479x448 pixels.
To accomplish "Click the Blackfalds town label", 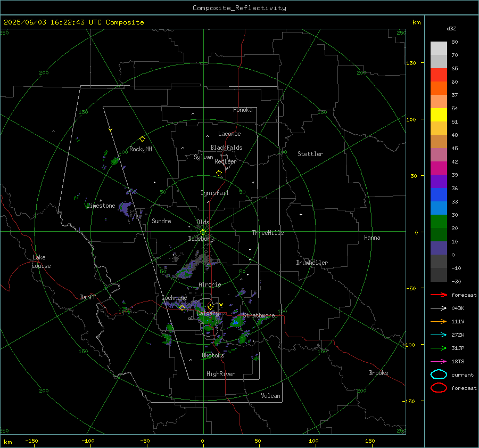I will tap(226, 148).
